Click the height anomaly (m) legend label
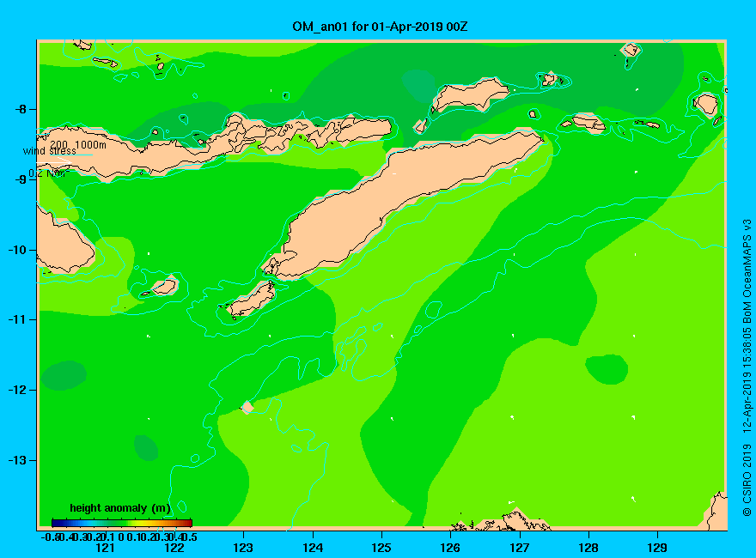This screenshot has height=558, width=756. (120, 508)
